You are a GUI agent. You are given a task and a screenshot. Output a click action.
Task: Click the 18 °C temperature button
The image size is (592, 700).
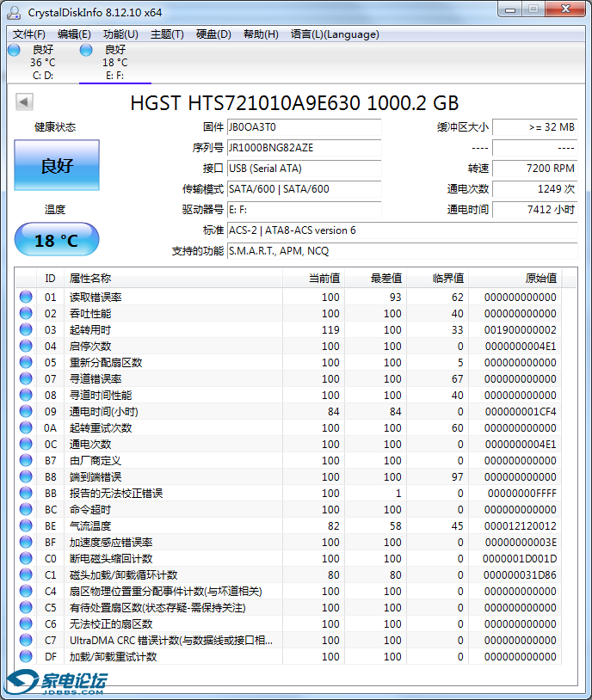click(x=57, y=240)
